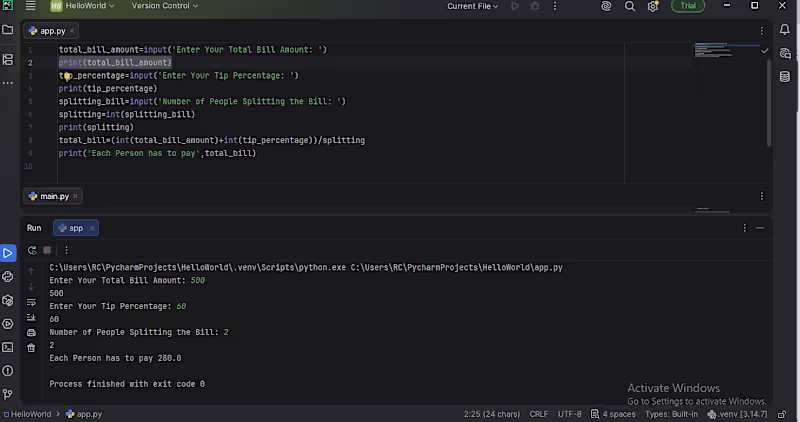Screen dimensions: 800x422
Task: Open the Services tool window
Action: 8,324
